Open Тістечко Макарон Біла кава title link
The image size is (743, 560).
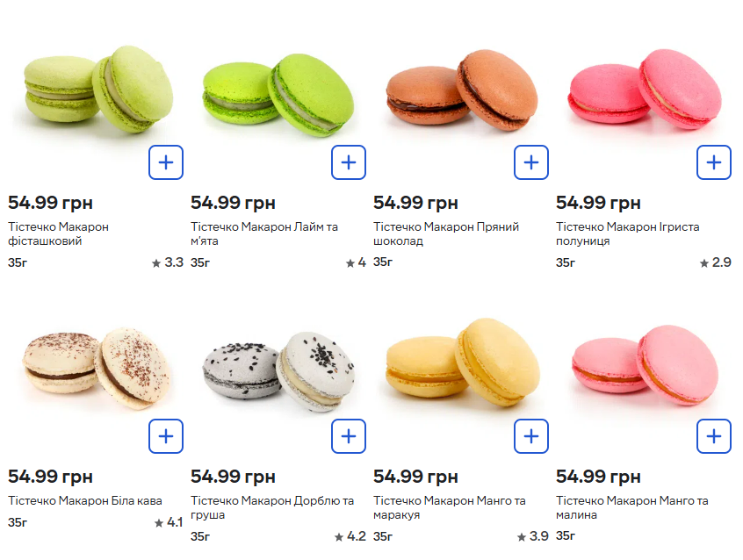85,501
